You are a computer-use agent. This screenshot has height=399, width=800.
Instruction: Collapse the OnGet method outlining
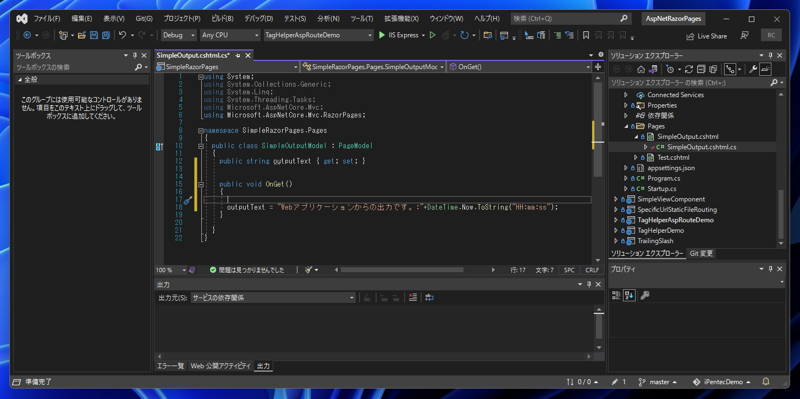[x=201, y=184]
